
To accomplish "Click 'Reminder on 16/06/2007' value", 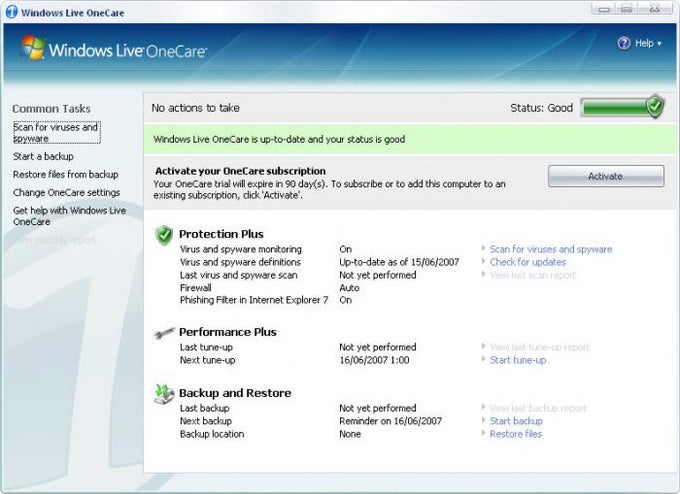I will point(390,421).
